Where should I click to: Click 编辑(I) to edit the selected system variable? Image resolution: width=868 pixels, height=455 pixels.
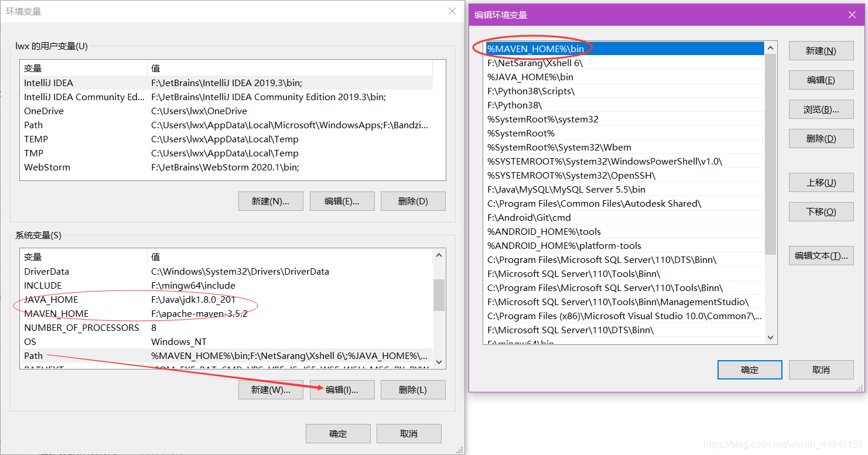point(342,389)
